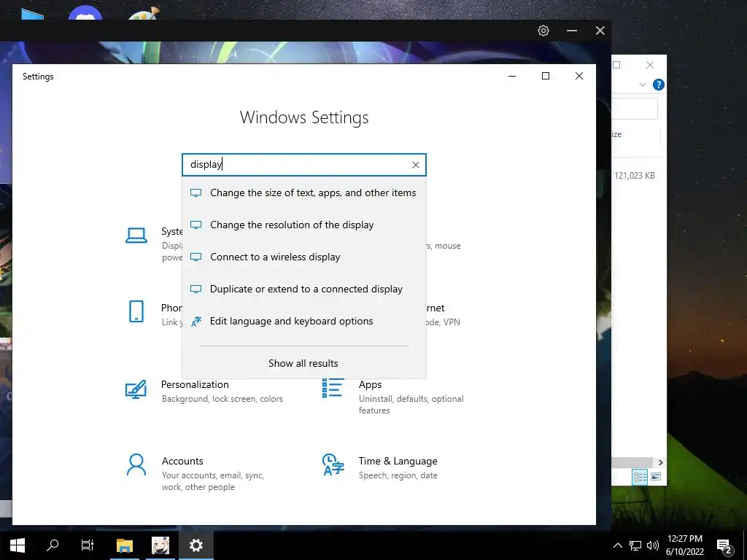Open the gear settings icon in dark title bar
Screen dimensions: 747x560
coord(543,31)
